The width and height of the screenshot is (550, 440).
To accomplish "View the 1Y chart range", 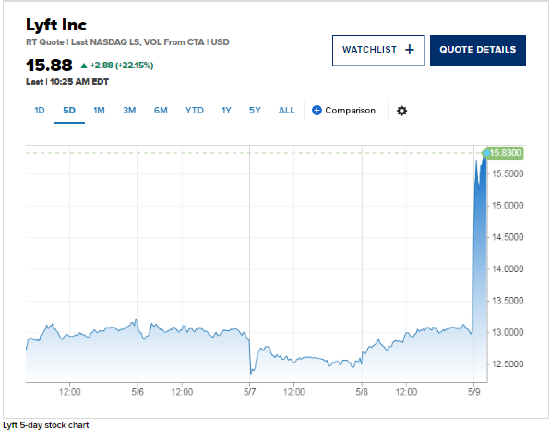I will tap(226, 111).
